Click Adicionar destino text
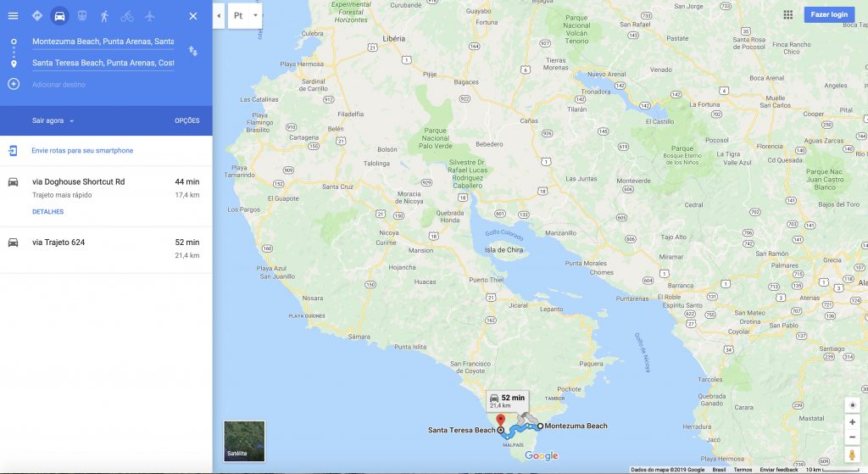 click(x=58, y=85)
